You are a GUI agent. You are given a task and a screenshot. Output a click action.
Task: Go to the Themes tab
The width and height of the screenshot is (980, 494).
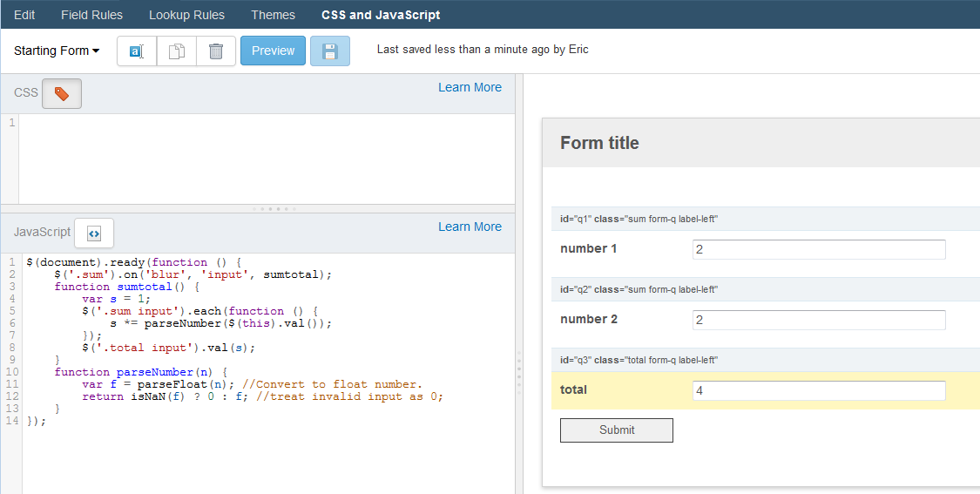point(274,15)
